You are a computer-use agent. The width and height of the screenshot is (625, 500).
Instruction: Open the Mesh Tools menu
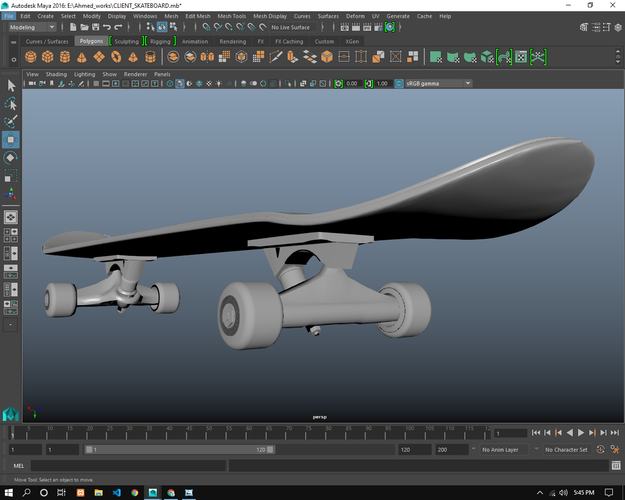232,16
